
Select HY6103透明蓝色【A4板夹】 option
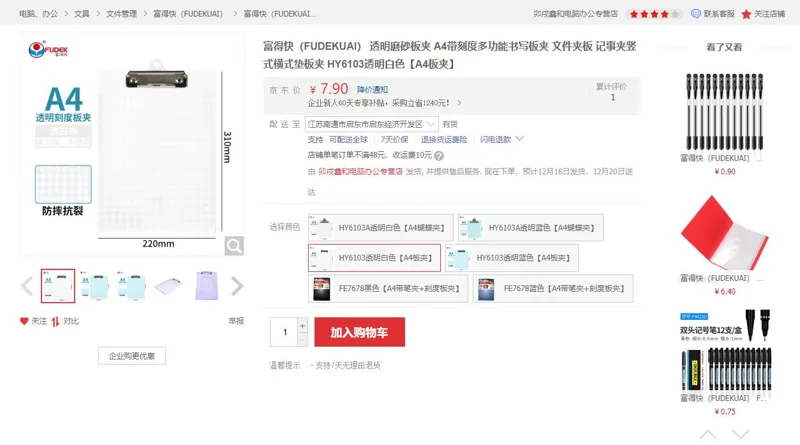[512, 258]
